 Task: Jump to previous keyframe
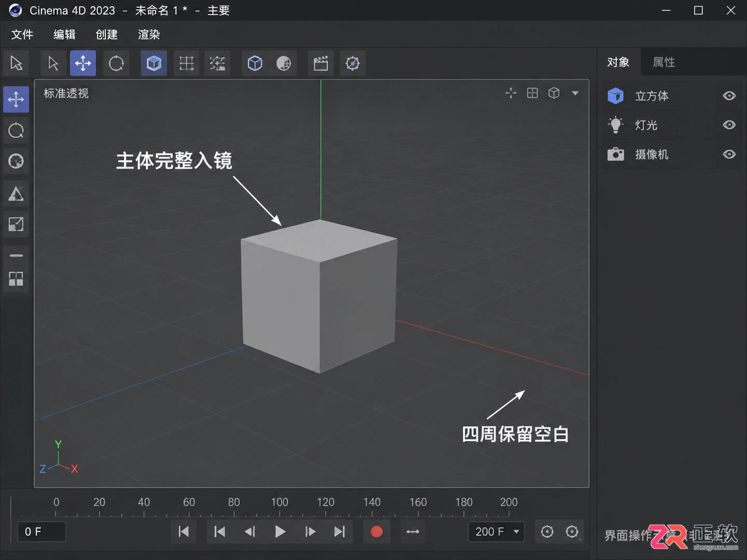(x=219, y=531)
